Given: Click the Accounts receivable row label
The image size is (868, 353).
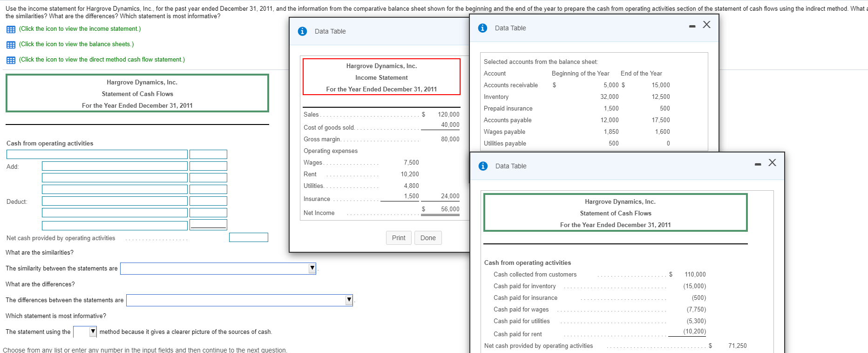Looking at the screenshot, I should pyautogui.click(x=511, y=85).
